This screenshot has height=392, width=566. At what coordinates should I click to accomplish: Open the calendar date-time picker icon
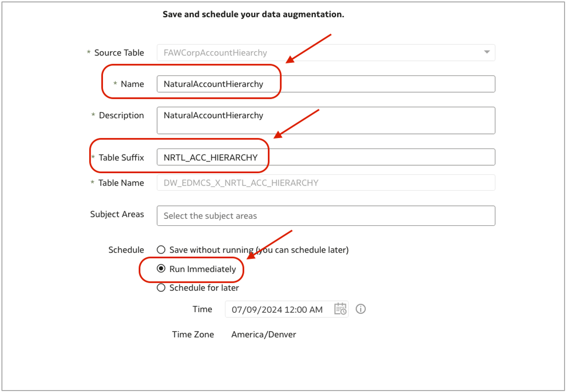click(x=340, y=309)
